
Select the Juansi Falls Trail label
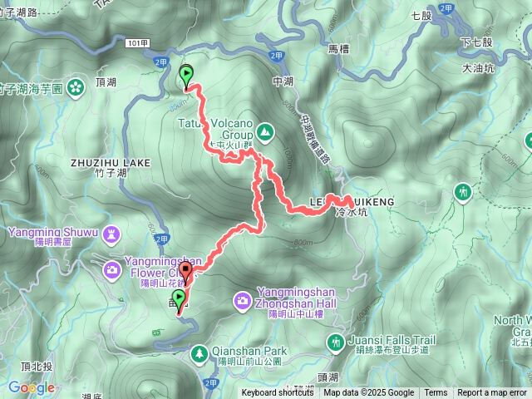[x=392, y=340]
